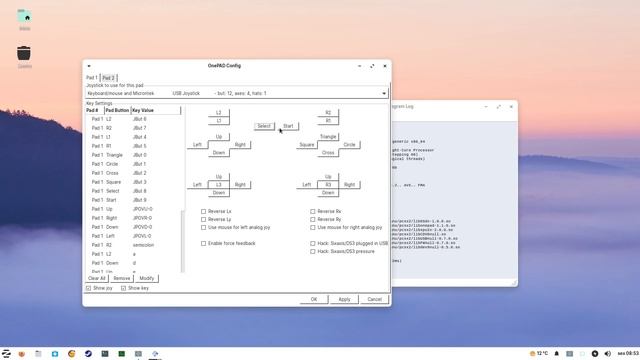Click the Cross mapping button
Viewport: 640px width, 360px height.
click(328, 153)
